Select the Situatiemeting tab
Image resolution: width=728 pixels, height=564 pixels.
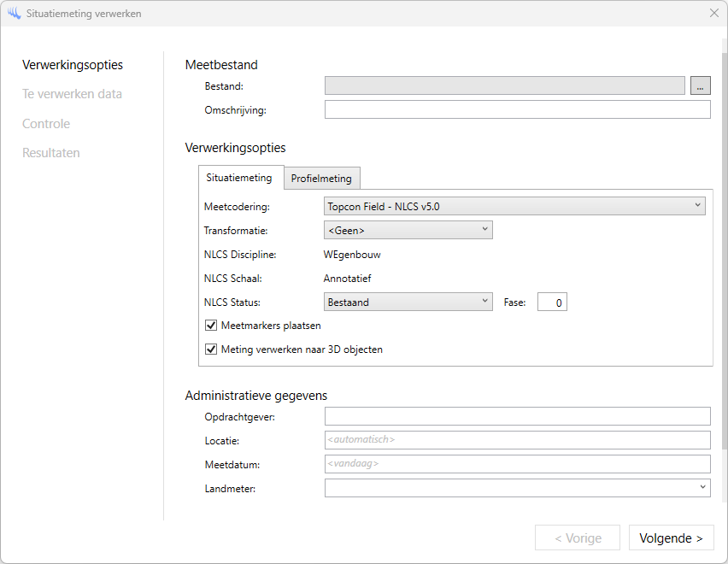[x=240, y=178]
